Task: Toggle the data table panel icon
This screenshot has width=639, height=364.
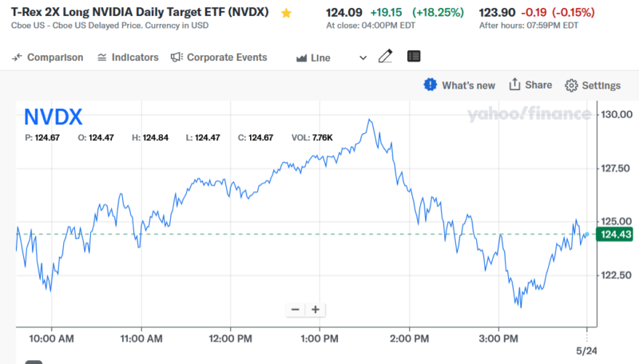Action: tap(413, 57)
